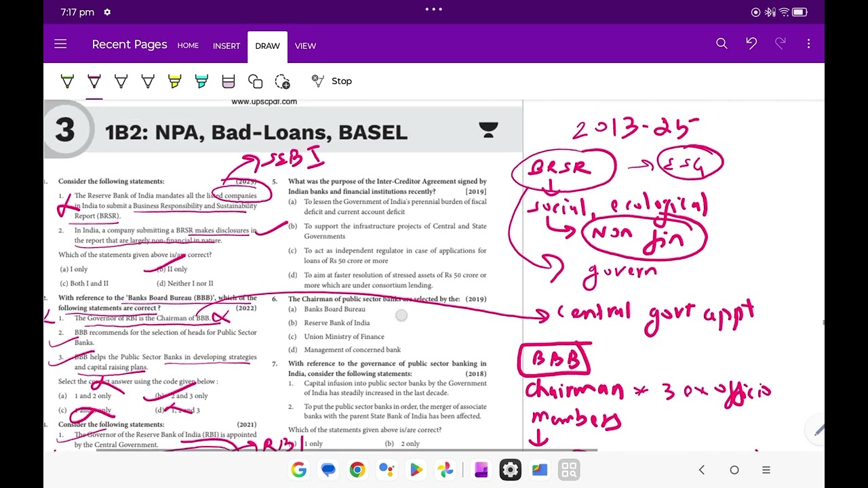
Task: Open search with the magnifier icon
Action: pyautogui.click(x=722, y=43)
